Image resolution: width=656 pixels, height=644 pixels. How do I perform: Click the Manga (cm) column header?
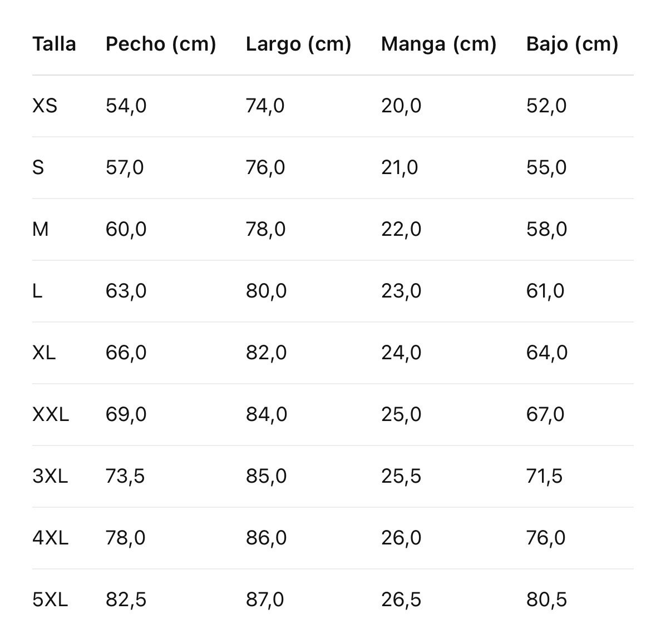tap(438, 44)
